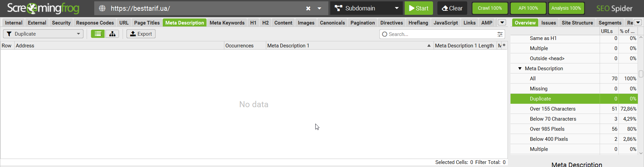Open the Hreflang tab
The width and height of the screenshot is (644, 167).
418,23
